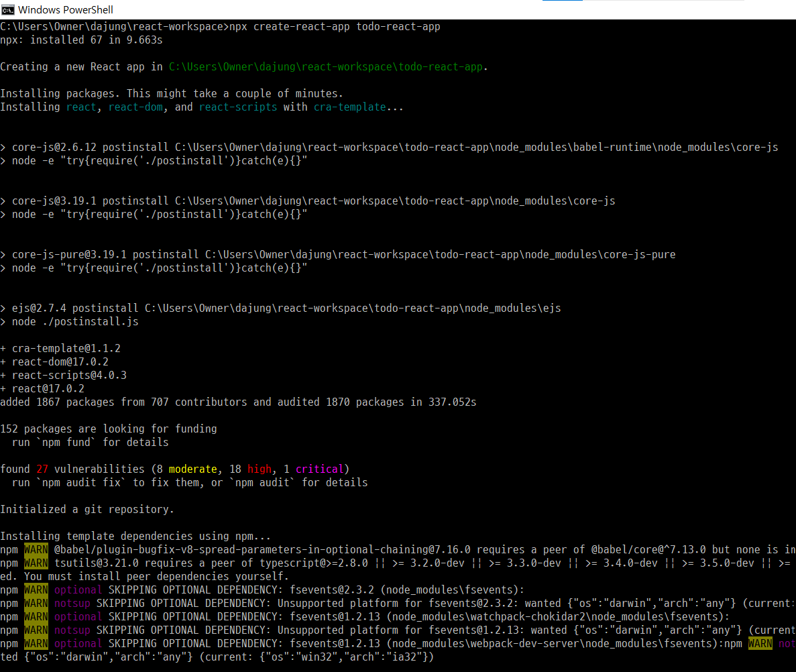Click the PowerShell icon in title bar
This screenshot has width=796, height=672.
click(8, 9)
